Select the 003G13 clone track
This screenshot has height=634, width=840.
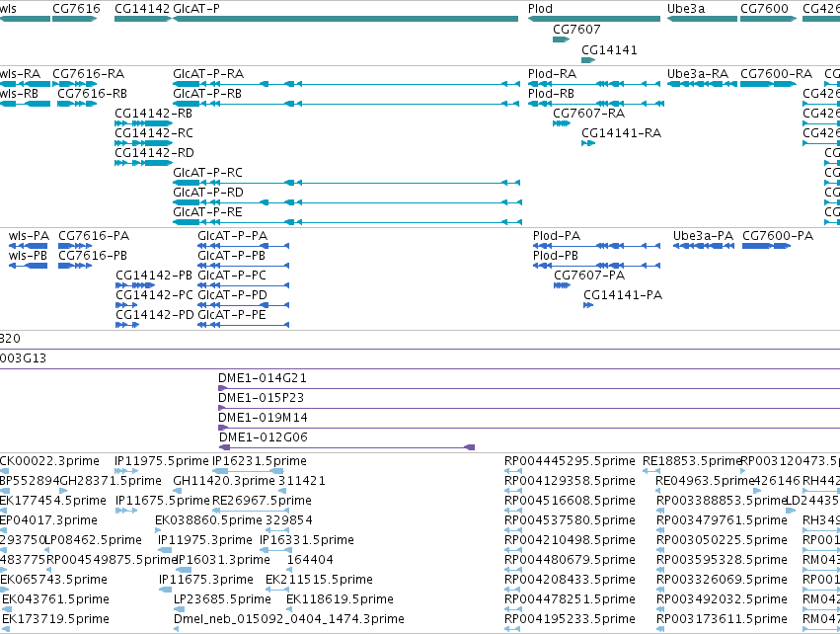pyautogui.click(x=420, y=368)
